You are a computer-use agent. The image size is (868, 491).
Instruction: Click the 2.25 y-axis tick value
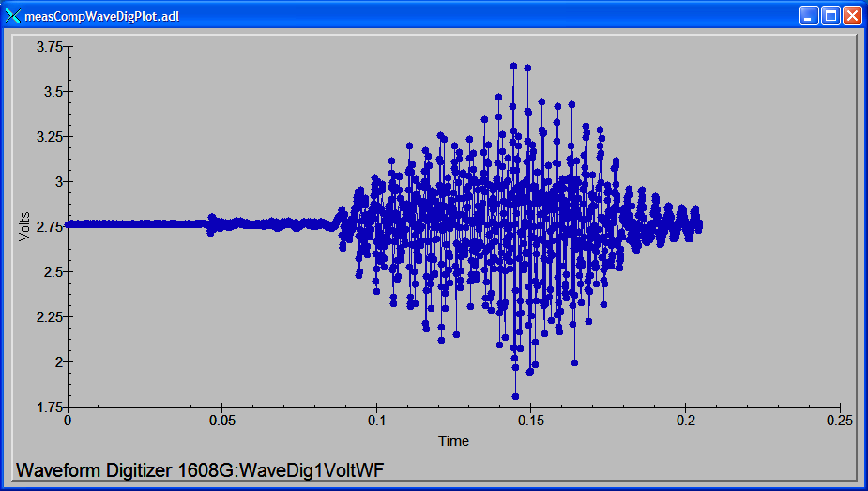pos(50,317)
